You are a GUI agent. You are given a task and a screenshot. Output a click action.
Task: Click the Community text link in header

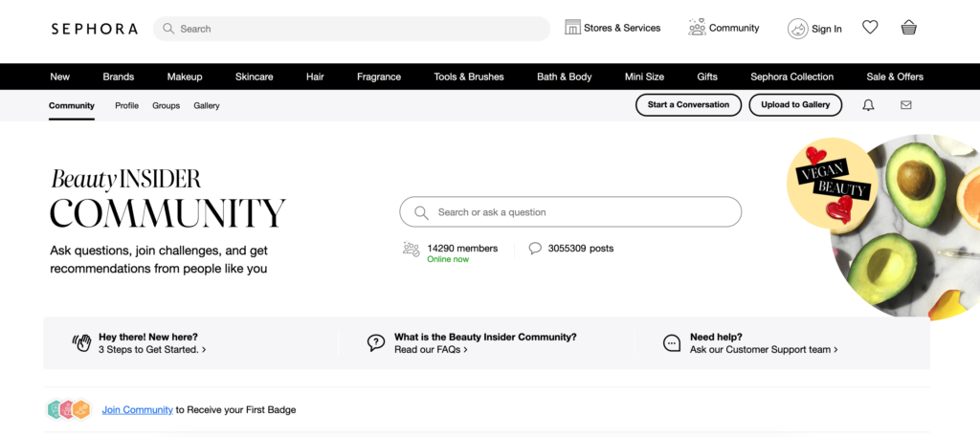point(734,28)
